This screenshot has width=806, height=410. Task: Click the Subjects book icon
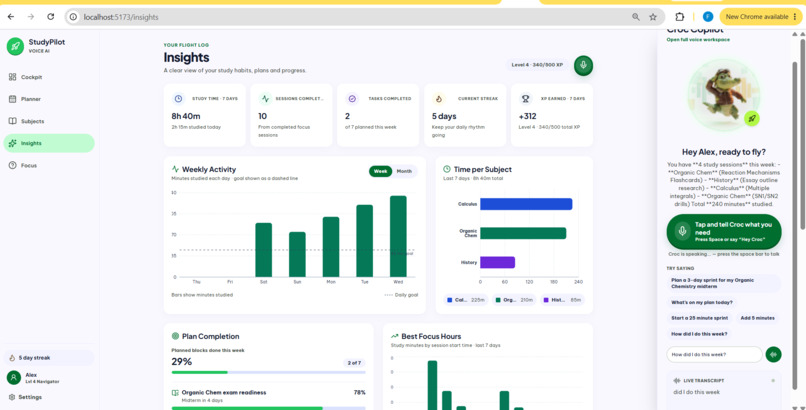coord(12,121)
